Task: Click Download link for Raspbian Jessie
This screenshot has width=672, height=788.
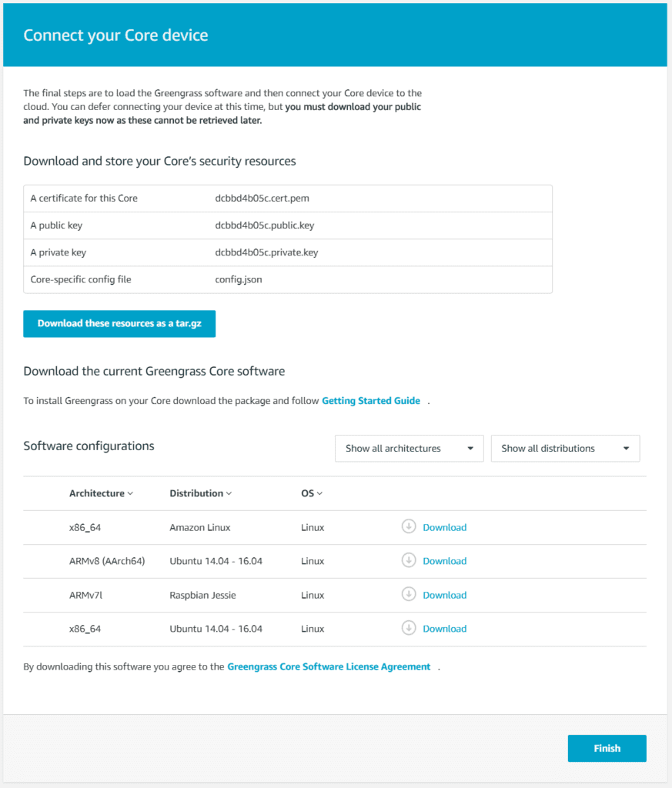Action: 444,595
